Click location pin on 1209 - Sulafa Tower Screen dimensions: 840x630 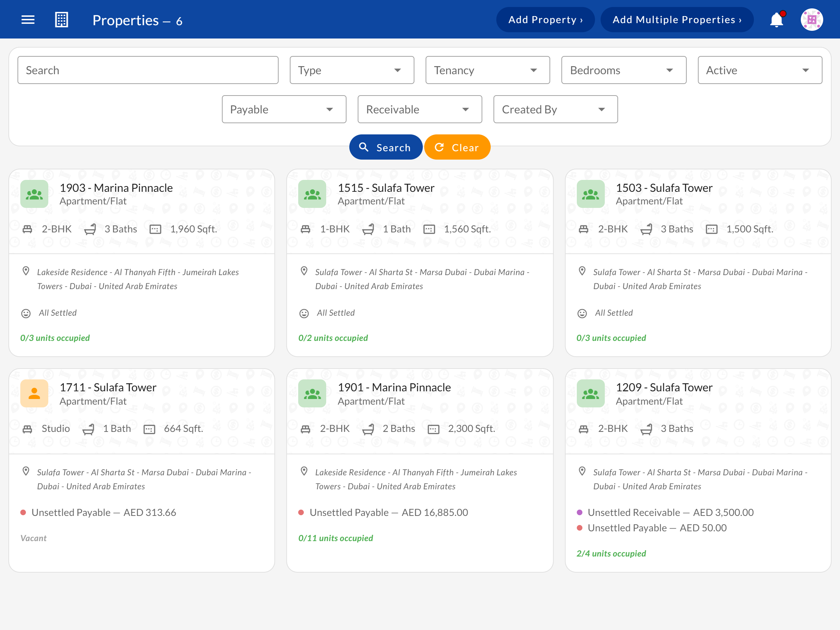pyautogui.click(x=582, y=471)
